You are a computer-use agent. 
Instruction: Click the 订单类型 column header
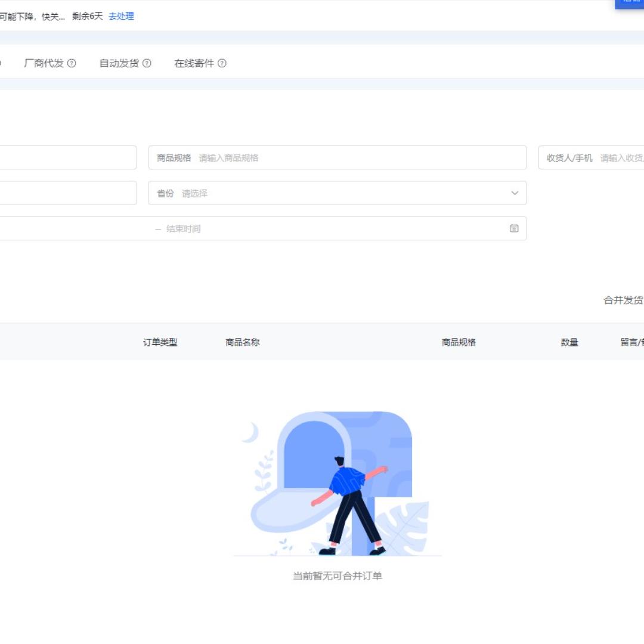pos(160,342)
